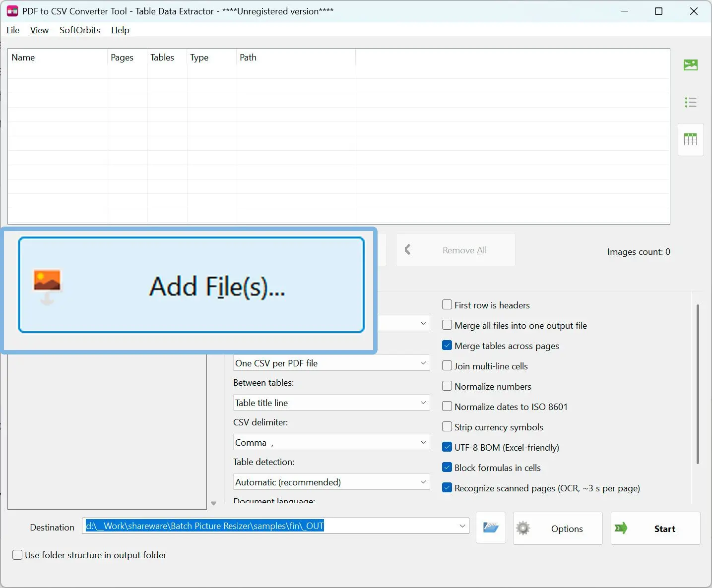The image size is (712, 588).
Task: Switch to thumbnails view with the green picture icon
Action: point(691,65)
